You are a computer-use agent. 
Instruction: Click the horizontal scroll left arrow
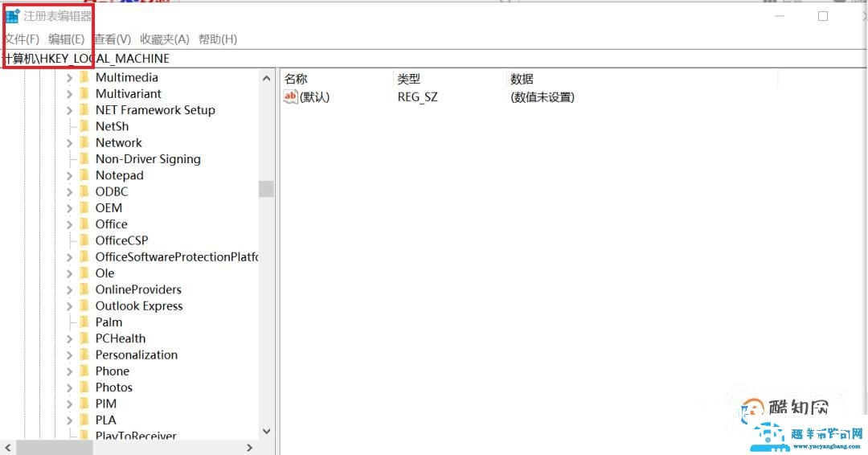(x=8, y=447)
